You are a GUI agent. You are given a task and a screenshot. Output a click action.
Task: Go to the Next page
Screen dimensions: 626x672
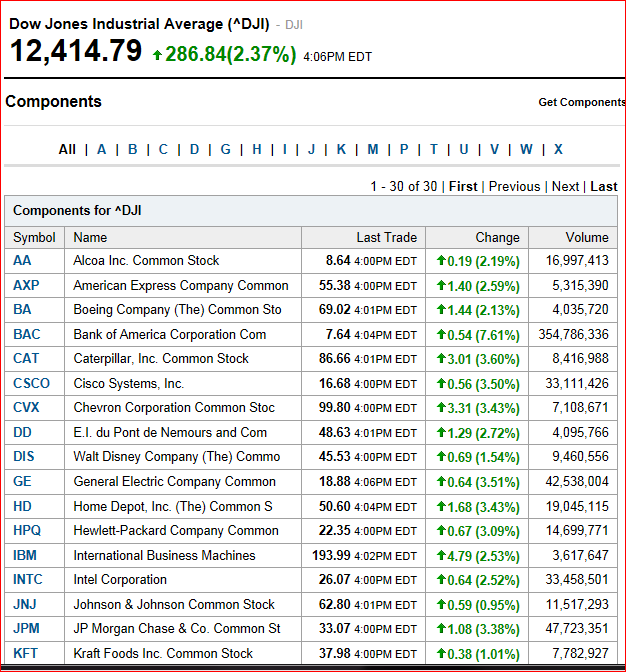[x=566, y=186]
